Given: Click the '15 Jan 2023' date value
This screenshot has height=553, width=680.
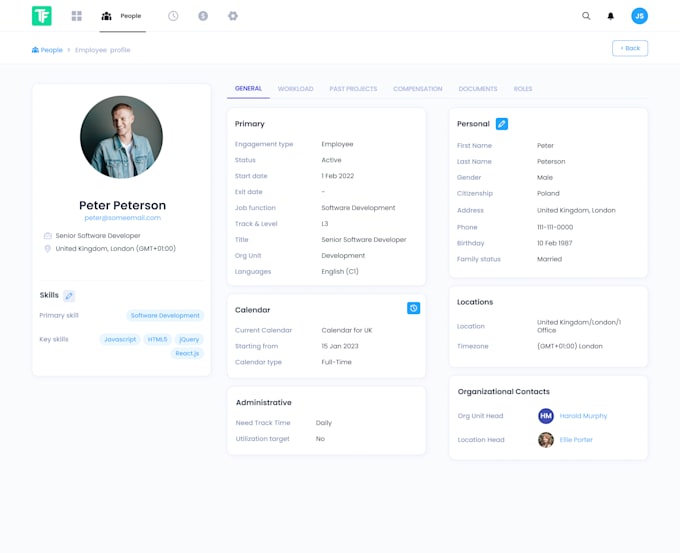Looking at the screenshot, I should [340, 346].
